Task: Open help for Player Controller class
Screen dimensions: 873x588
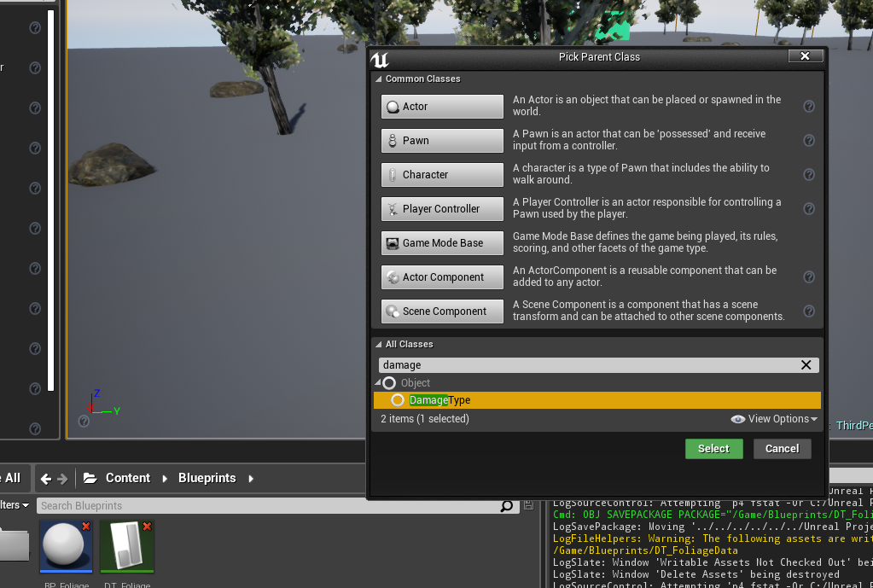Action: 809,209
